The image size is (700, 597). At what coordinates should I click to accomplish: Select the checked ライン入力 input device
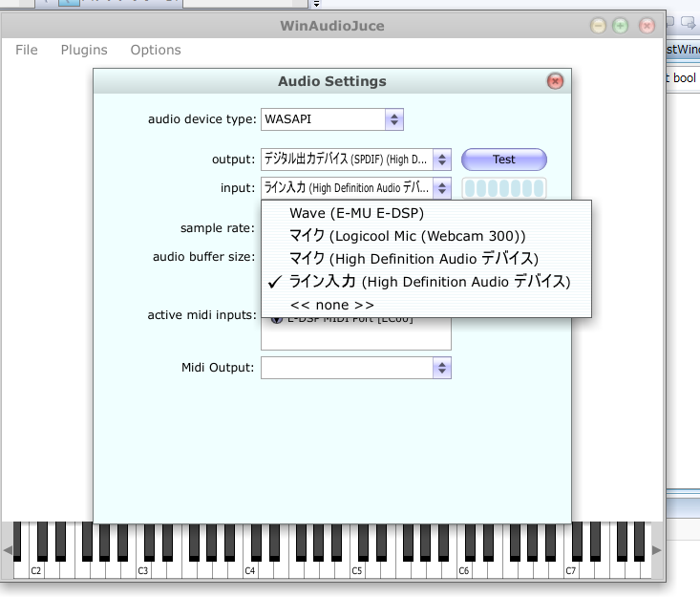429,282
